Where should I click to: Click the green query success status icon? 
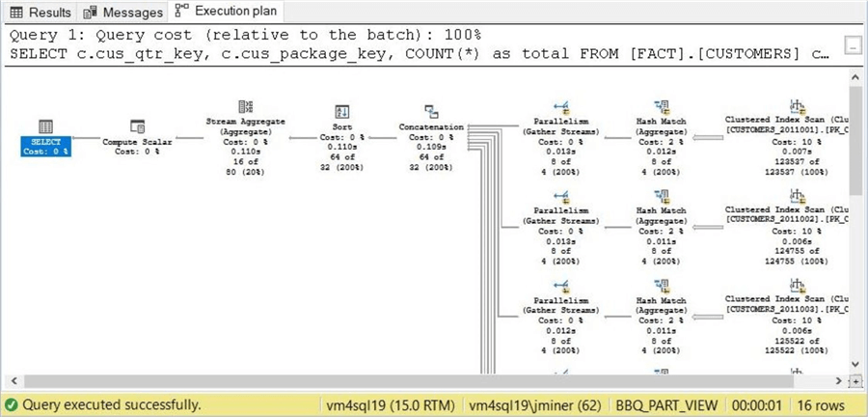(x=12, y=404)
